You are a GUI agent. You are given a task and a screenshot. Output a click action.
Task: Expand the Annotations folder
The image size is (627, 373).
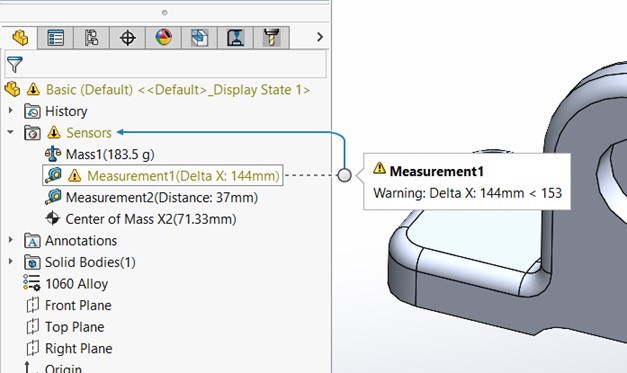click(x=10, y=240)
